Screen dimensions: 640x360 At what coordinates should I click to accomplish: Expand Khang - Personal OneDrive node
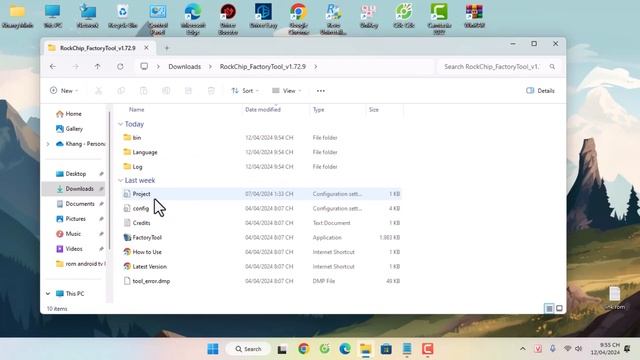(x=48, y=144)
